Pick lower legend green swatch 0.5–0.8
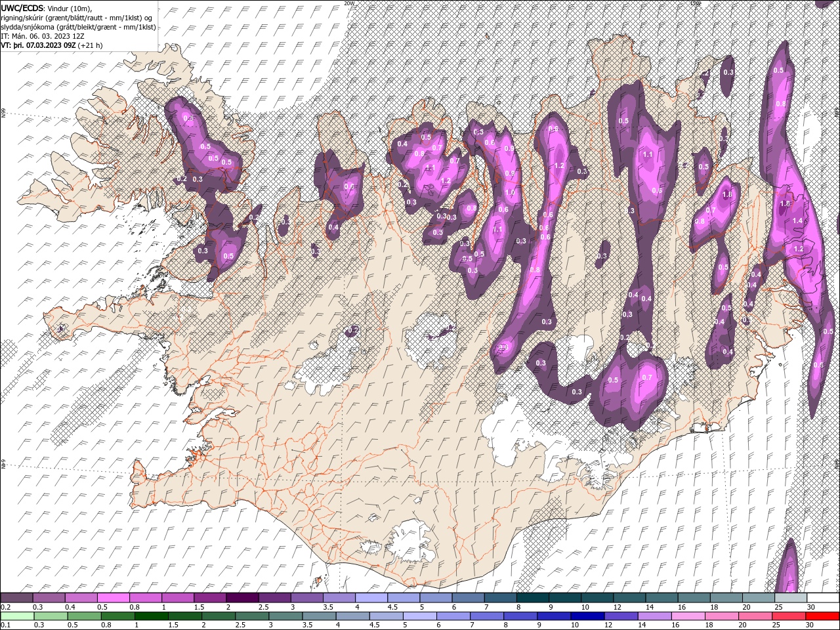Viewport: 840px width, 630px height. pos(85,616)
